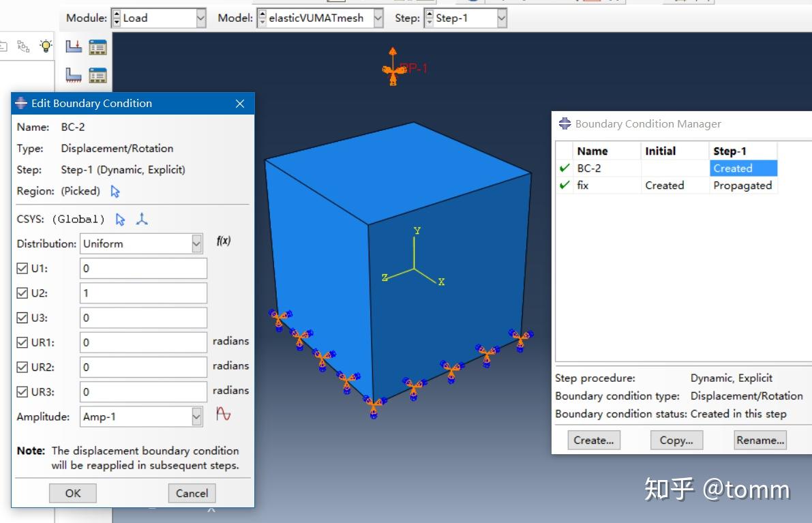Viewport: 812px width, 523px height.
Task: Click OK in Edit Boundary Condition dialog
Action: click(72, 492)
